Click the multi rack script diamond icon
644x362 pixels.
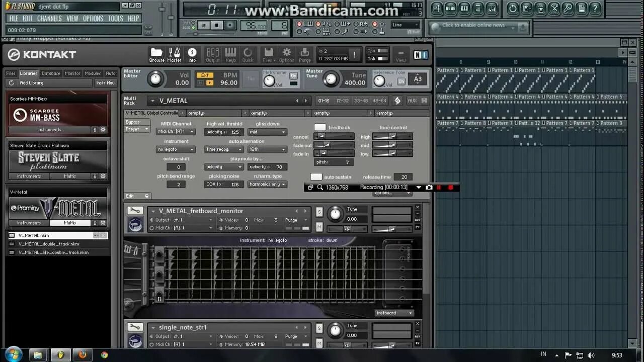point(397,101)
